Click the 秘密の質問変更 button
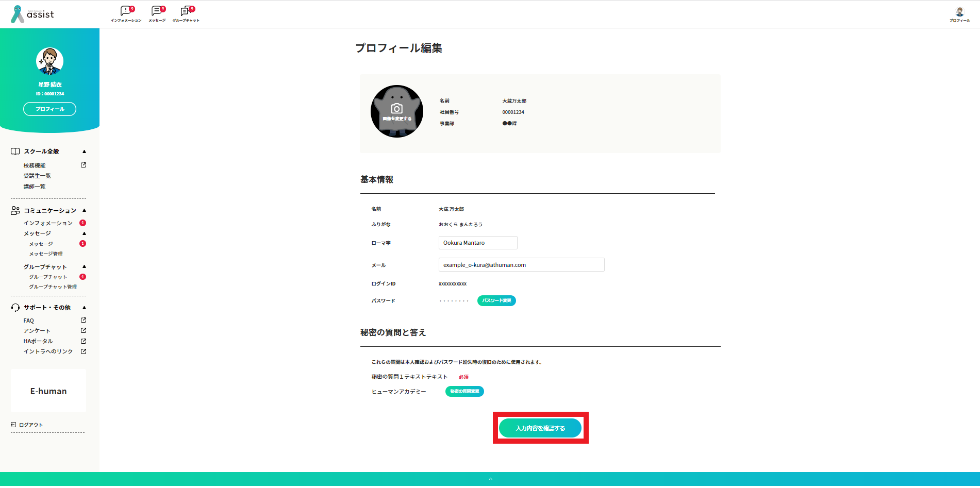The image size is (980, 488). pyautogui.click(x=464, y=391)
